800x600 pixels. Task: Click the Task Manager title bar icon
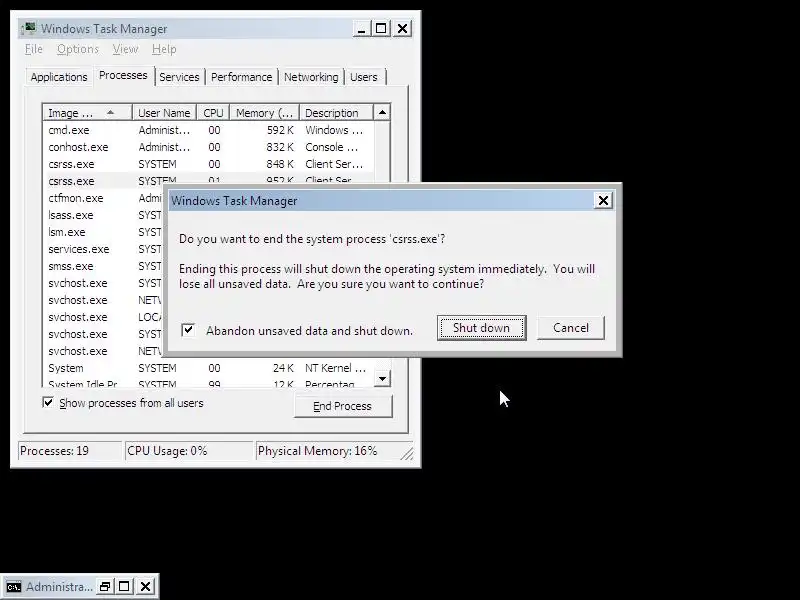point(29,29)
